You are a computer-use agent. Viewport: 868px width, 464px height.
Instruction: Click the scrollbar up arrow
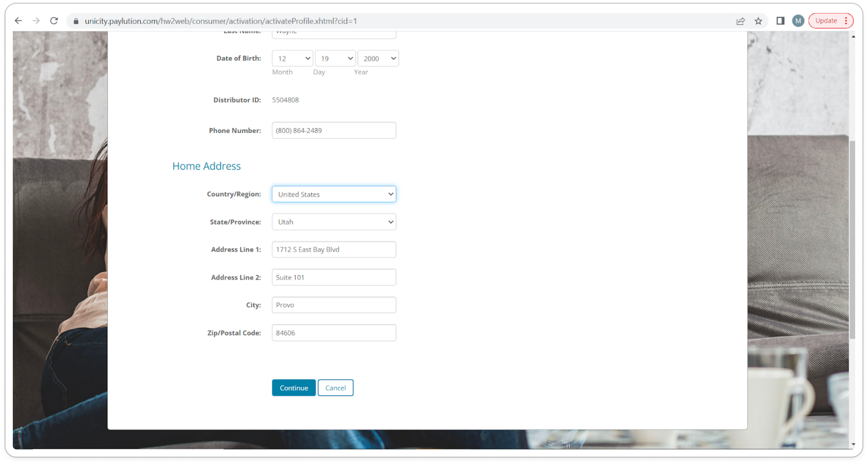coord(853,36)
